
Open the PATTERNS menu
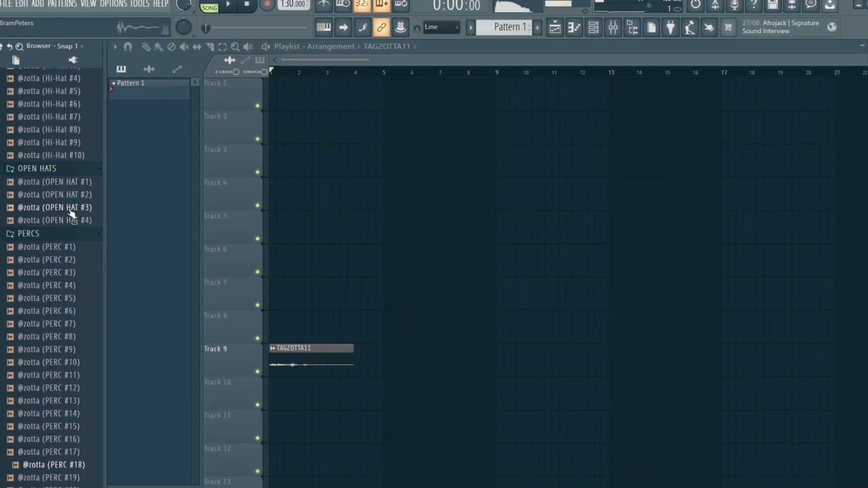pos(62,4)
